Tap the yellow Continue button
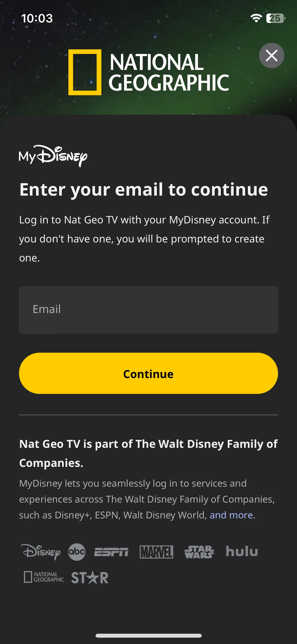 [x=148, y=373]
